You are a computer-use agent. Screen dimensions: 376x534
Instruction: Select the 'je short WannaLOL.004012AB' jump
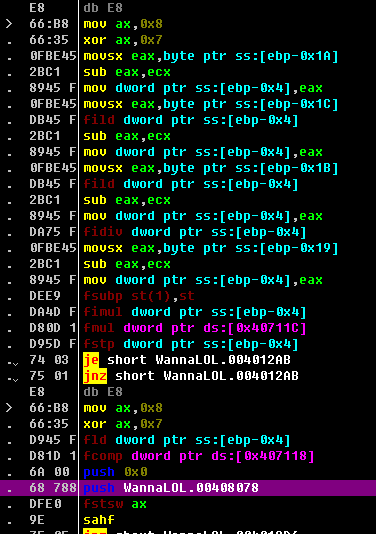pos(187,360)
